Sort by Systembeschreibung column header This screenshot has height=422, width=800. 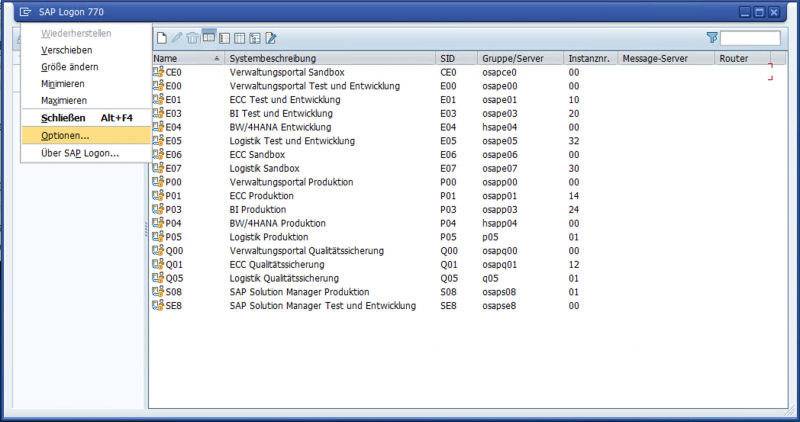point(330,59)
